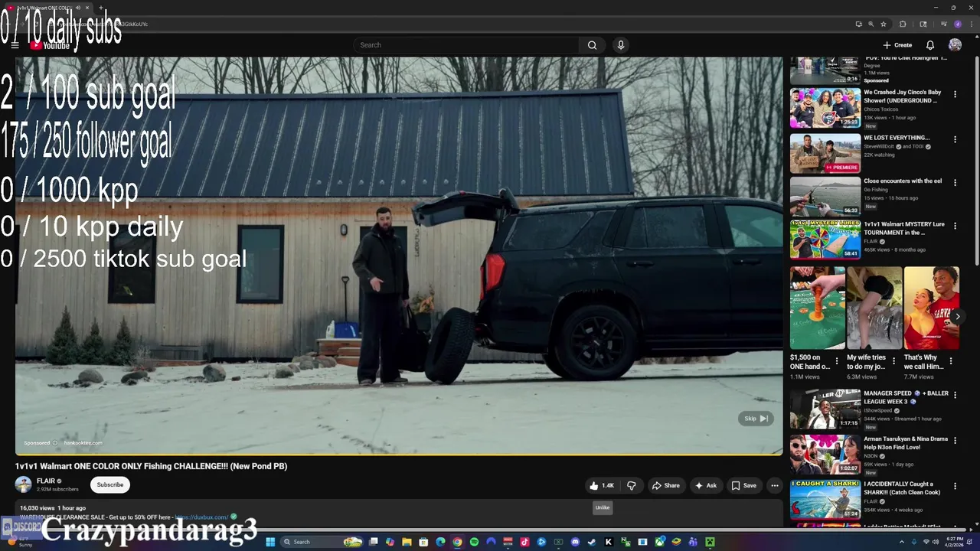Open the browser zoom magnifier icon
980x551 pixels.
click(871, 24)
